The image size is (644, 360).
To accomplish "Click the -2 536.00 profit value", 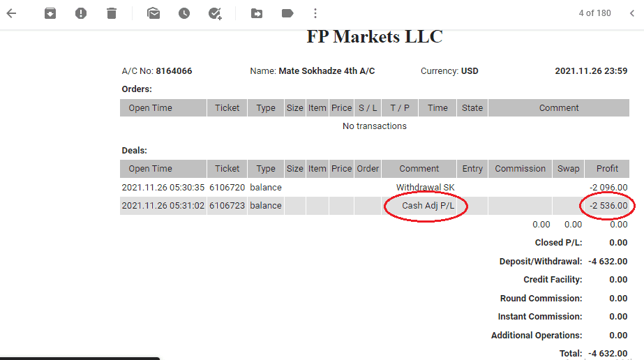I will pyautogui.click(x=608, y=206).
